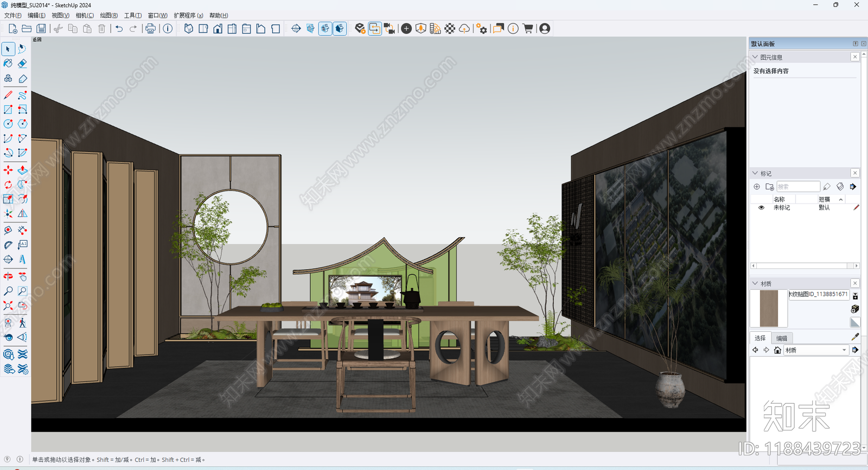
Task: Pick the Eraser tool in left toolbar
Action: pyautogui.click(x=22, y=63)
